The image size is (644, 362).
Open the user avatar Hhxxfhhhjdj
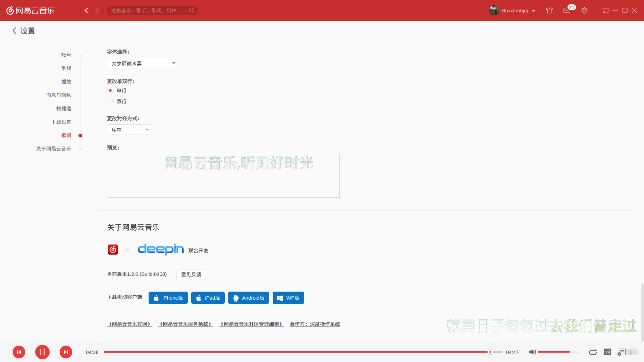point(494,10)
